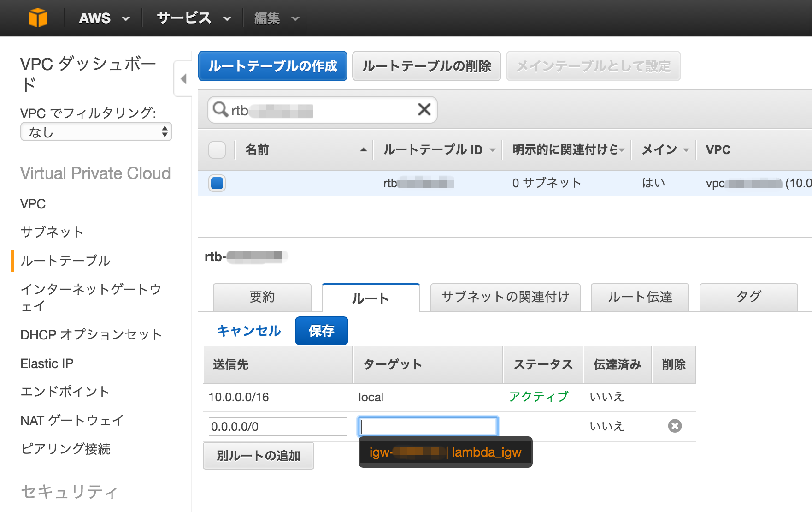Toggle the select-all header checkbox
The width and height of the screenshot is (812, 512).
[x=217, y=150]
